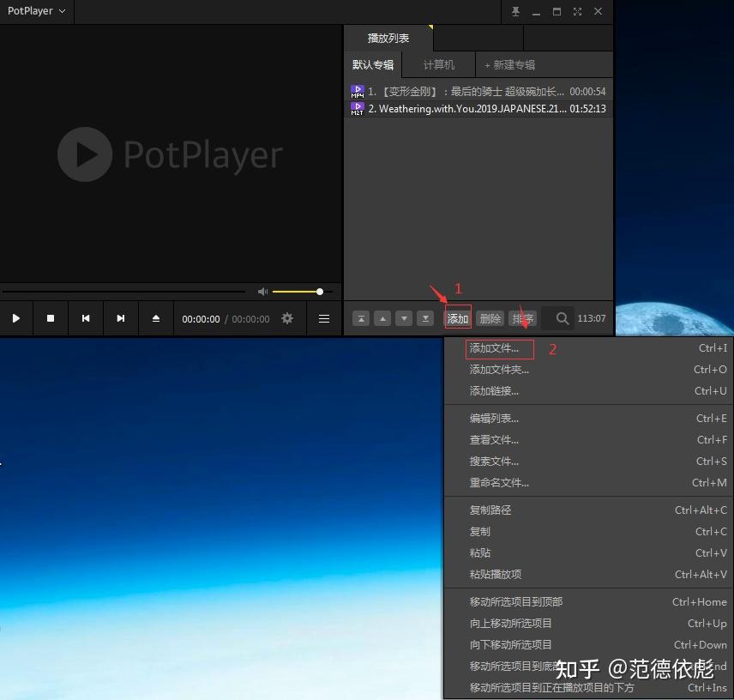Mute audio by clicking speaker icon

pos(262,291)
